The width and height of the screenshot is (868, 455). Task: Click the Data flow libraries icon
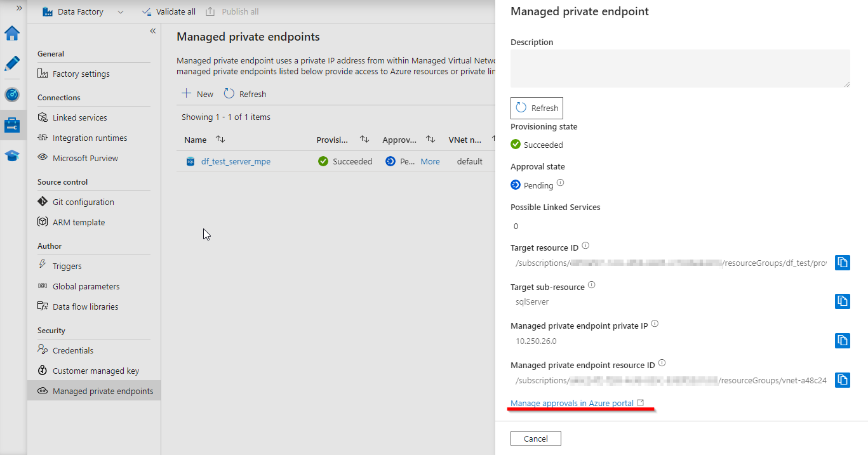(43, 307)
